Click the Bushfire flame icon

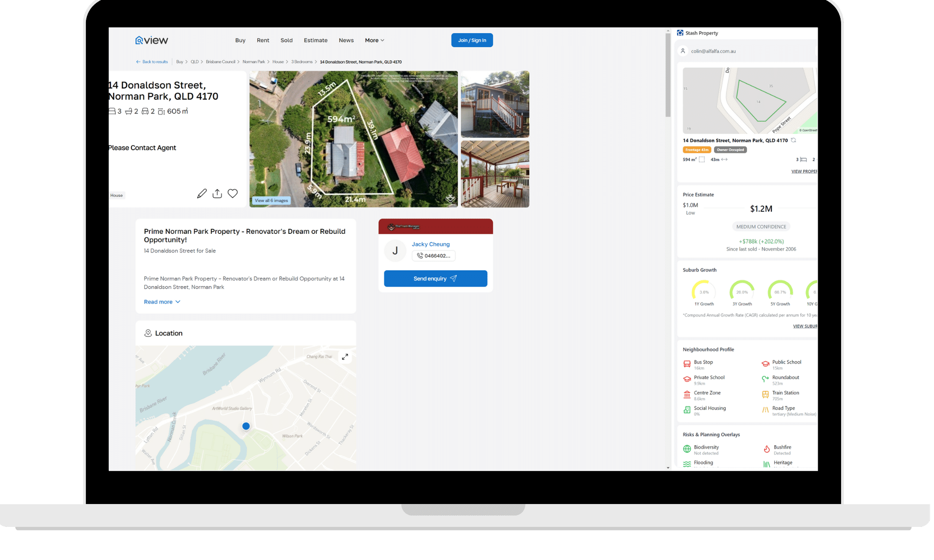(766, 449)
